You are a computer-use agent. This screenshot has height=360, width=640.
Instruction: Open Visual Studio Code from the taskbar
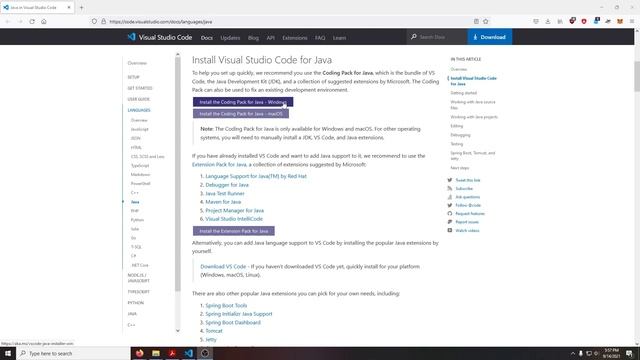(189, 353)
